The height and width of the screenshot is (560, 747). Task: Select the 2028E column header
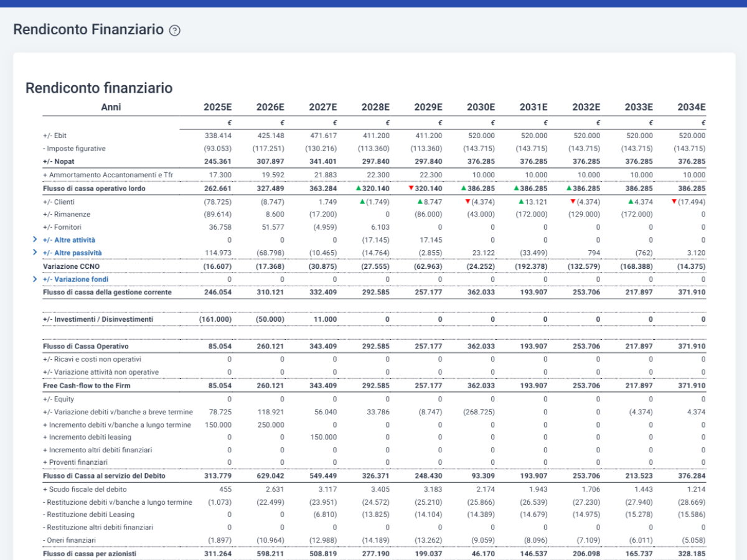click(x=375, y=107)
